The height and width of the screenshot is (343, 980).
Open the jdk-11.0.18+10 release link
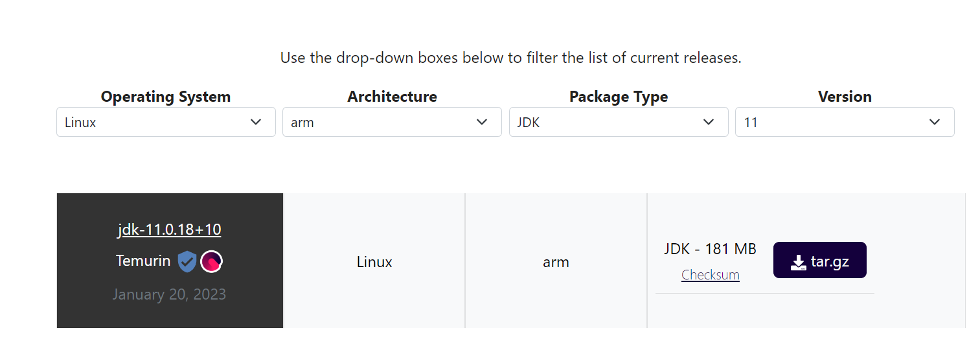pyautogui.click(x=170, y=230)
